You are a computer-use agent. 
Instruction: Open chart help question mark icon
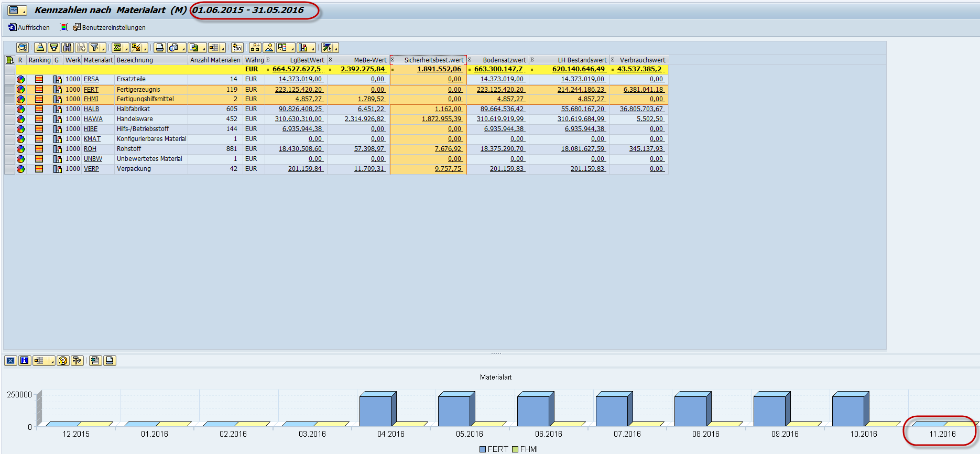coord(63,361)
